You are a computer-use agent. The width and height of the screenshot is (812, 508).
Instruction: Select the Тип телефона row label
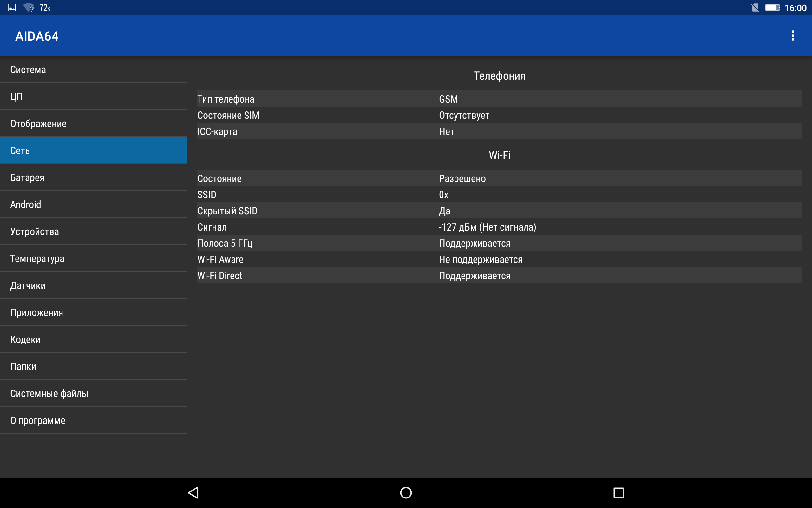pyautogui.click(x=226, y=99)
